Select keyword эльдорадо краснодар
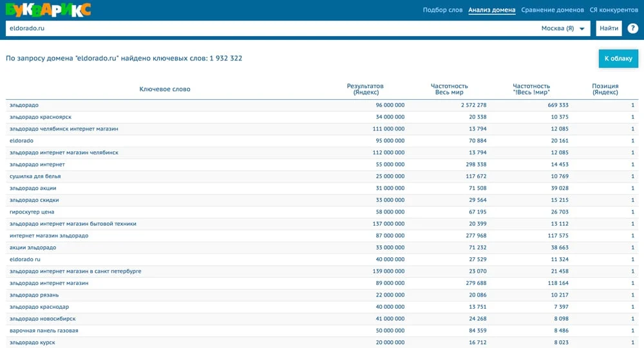The image size is (644, 348). coord(39,307)
